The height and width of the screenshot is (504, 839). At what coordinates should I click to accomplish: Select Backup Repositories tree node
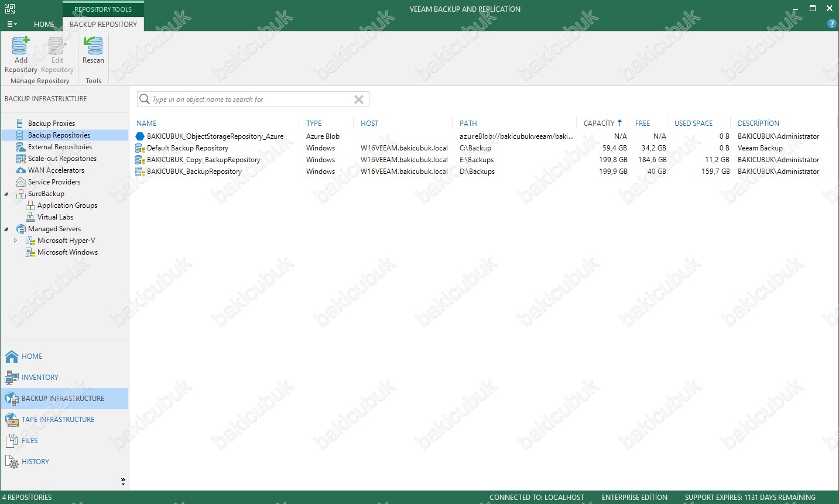[x=59, y=135]
